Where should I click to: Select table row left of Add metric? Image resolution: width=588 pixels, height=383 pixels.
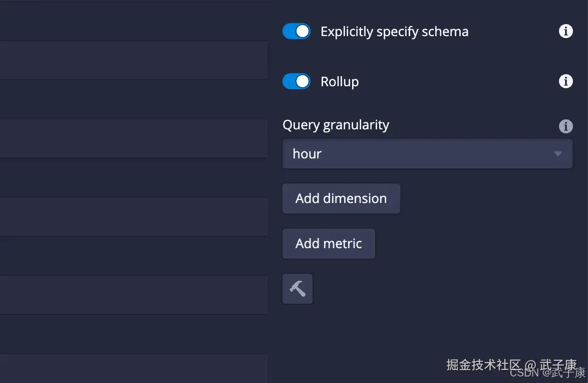[x=133, y=256]
